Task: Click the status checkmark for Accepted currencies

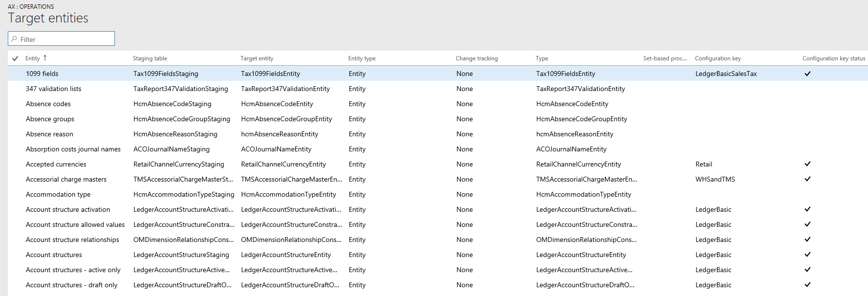Action: (x=808, y=164)
